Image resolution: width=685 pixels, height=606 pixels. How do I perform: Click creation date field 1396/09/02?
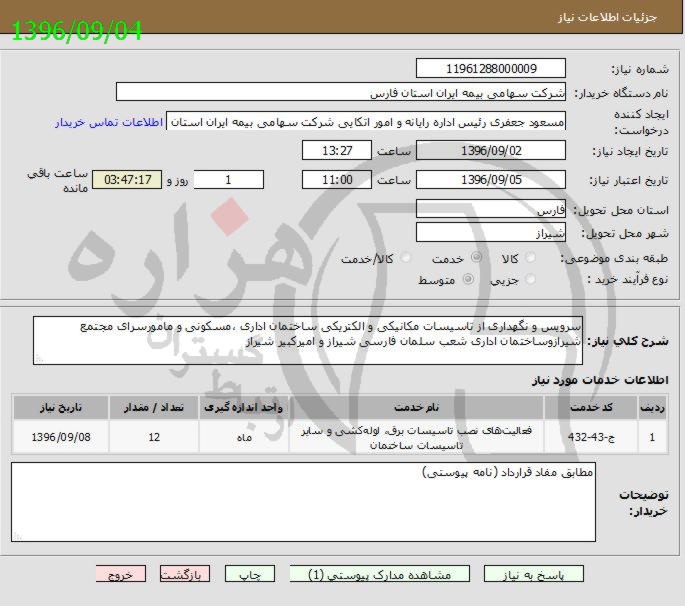[491, 151]
